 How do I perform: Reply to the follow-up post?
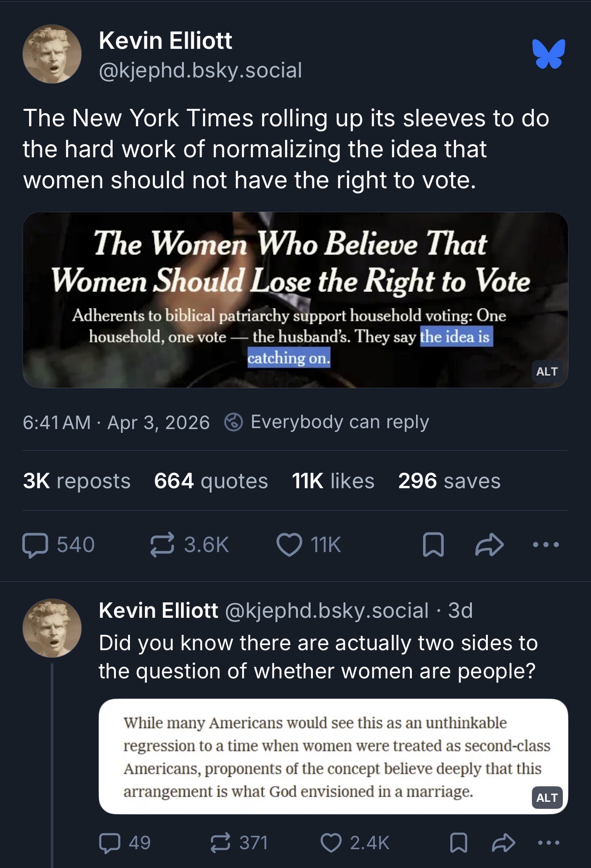[x=110, y=843]
